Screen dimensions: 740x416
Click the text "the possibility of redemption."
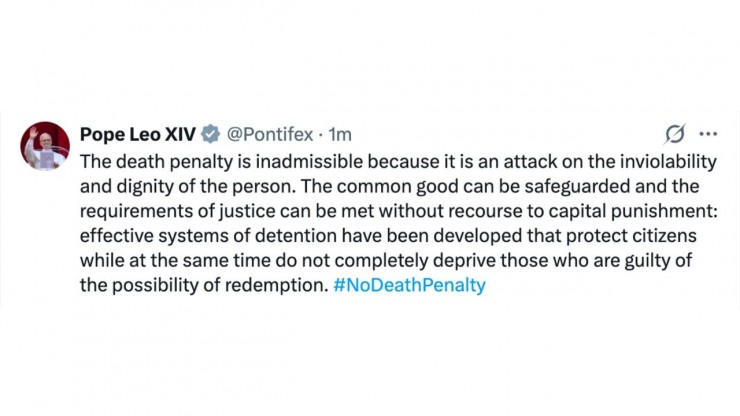coord(204,285)
